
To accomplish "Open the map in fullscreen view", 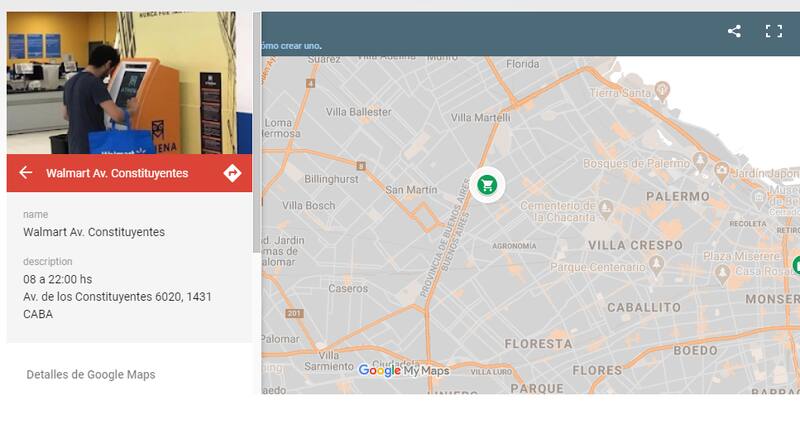I will pos(773,31).
